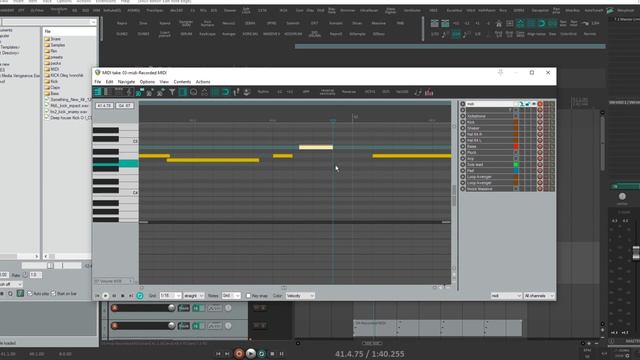Image resolution: width=640 pixels, height=360 pixels.
Task: Toggle the event filter funnel in MIDI toolbar
Action: [172, 92]
